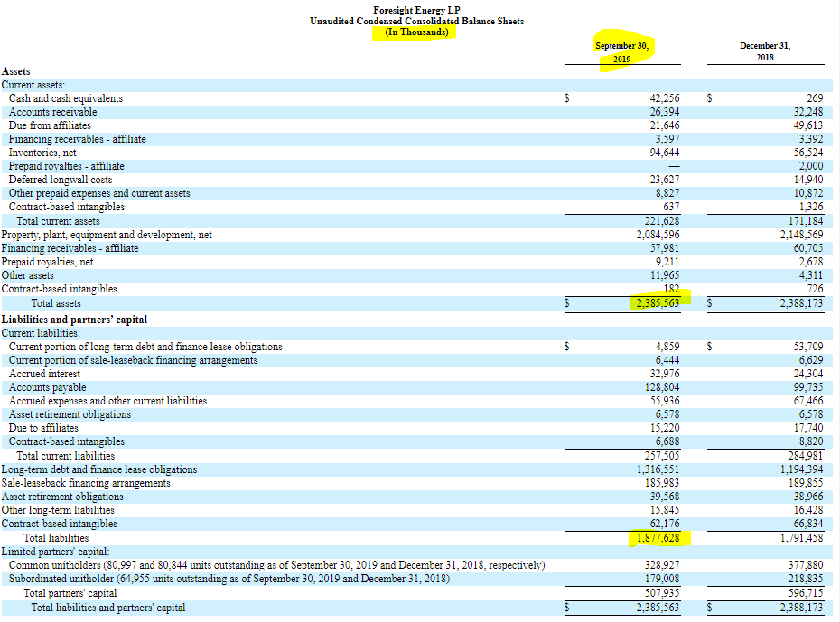Click 'Current portion of long-term debt' row label
This screenshot has width=840, height=622.
click(145, 347)
